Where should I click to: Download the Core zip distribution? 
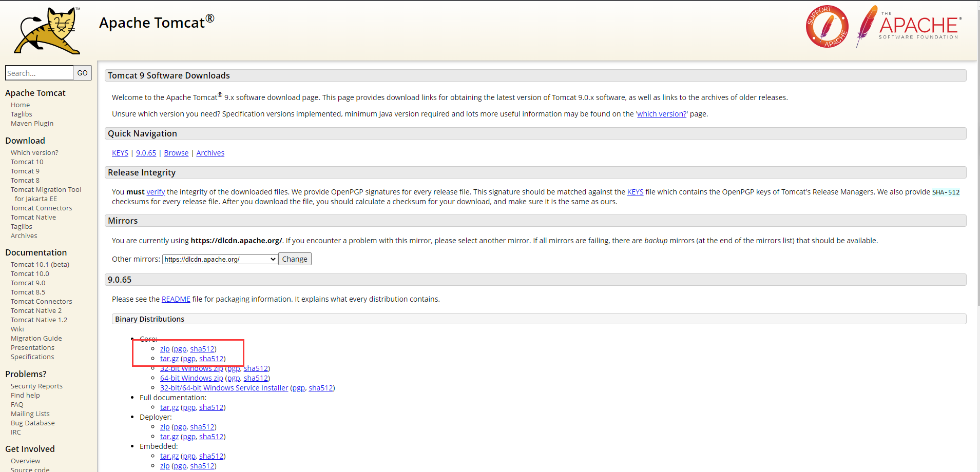click(x=165, y=349)
